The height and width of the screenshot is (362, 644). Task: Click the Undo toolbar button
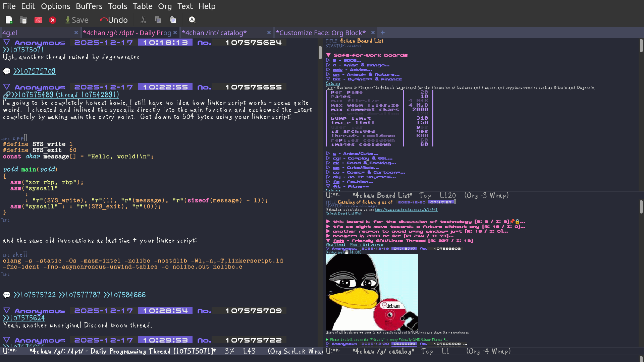click(114, 20)
